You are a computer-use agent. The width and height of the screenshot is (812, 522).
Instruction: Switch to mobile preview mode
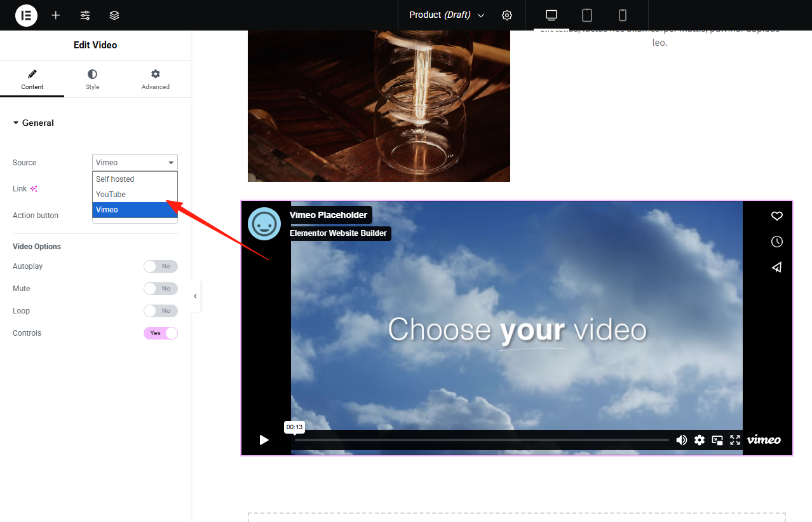(x=623, y=15)
